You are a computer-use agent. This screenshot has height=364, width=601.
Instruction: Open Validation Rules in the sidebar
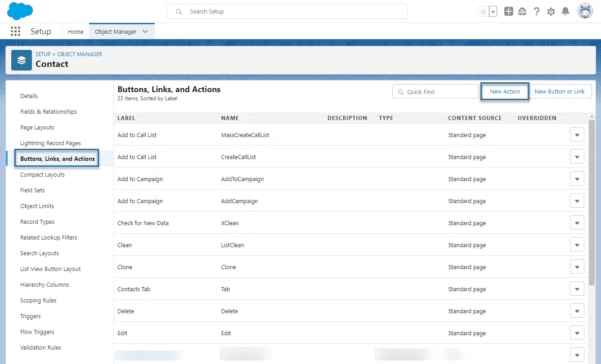(x=40, y=347)
